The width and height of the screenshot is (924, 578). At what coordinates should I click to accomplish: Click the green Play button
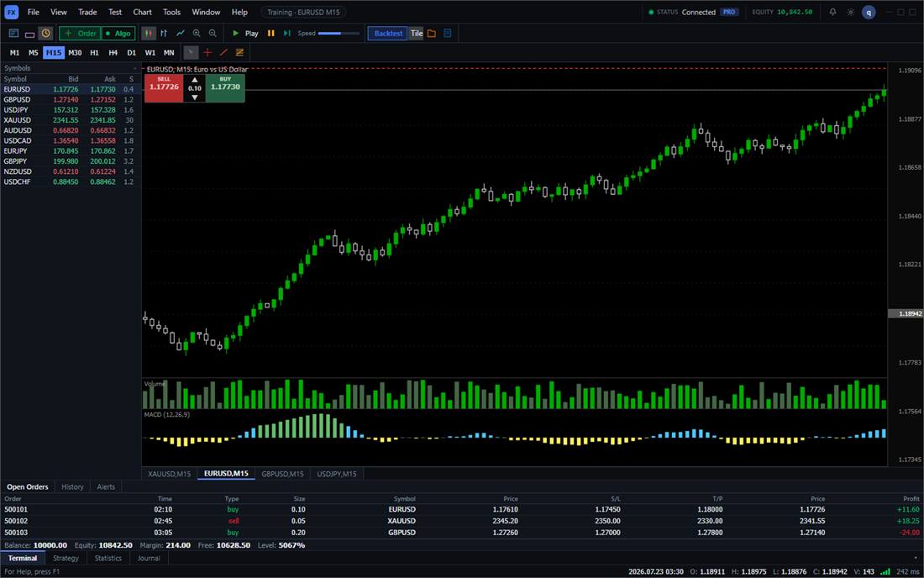245,34
